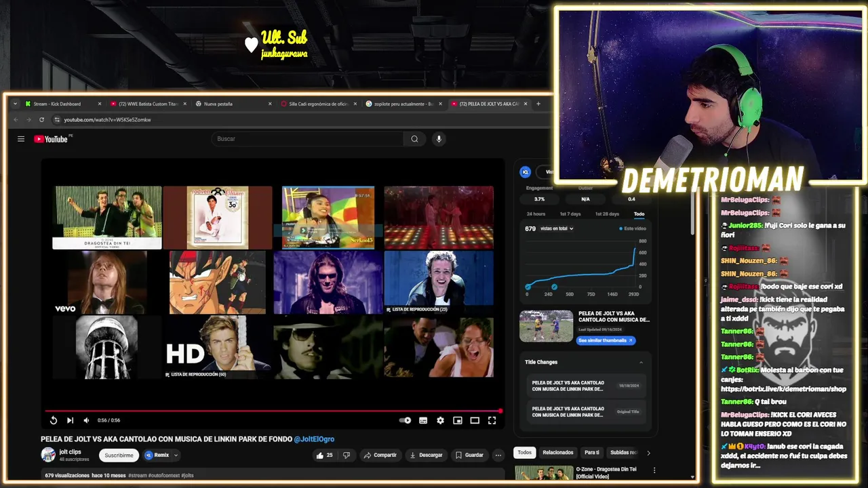Go forward in browser history
The width and height of the screenshot is (868, 488).
[28, 119]
